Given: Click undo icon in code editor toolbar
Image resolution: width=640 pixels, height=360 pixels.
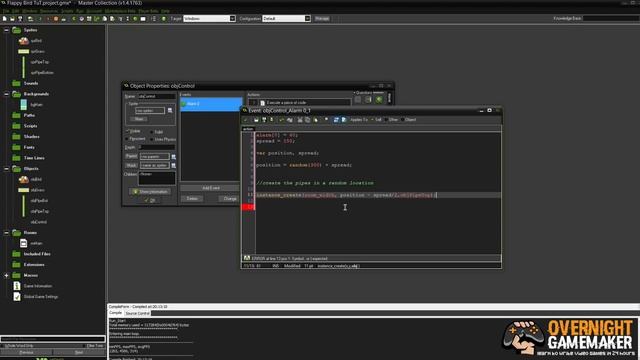Looking at the screenshot, I should point(282,120).
